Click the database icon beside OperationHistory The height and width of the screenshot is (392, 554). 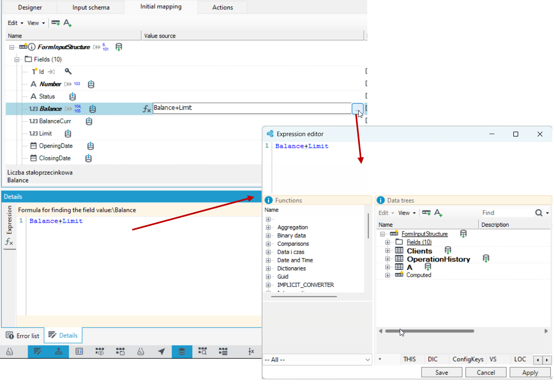[486, 258]
